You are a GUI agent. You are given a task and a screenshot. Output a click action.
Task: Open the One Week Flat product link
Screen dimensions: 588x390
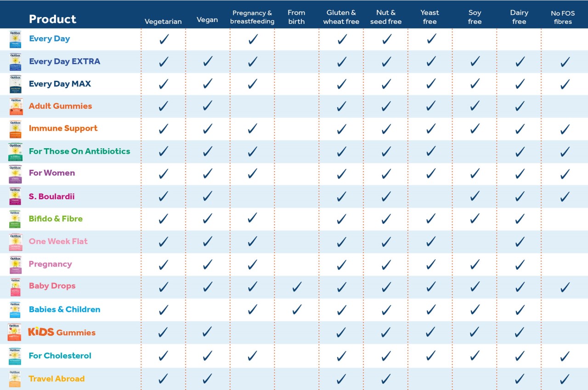(x=58, y=241)
